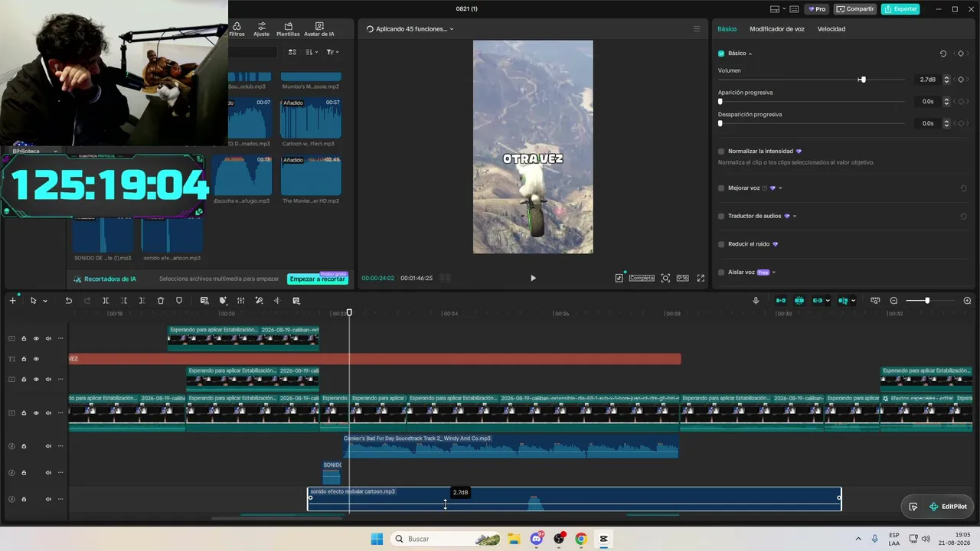The height and width of the screenshot is (551, 980).
Task: Click the Aparición progresiva slider handle
Action: pos(720,101)
